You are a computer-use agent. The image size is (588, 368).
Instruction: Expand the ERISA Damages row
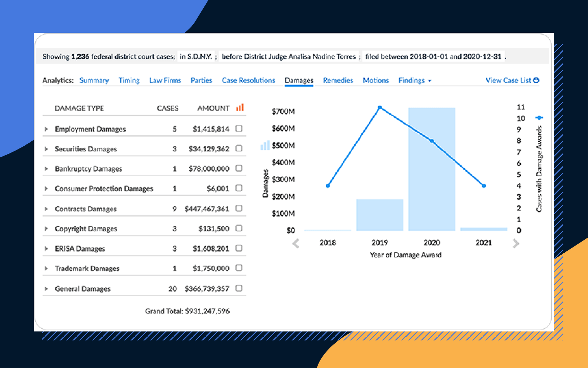click(46, 249)
